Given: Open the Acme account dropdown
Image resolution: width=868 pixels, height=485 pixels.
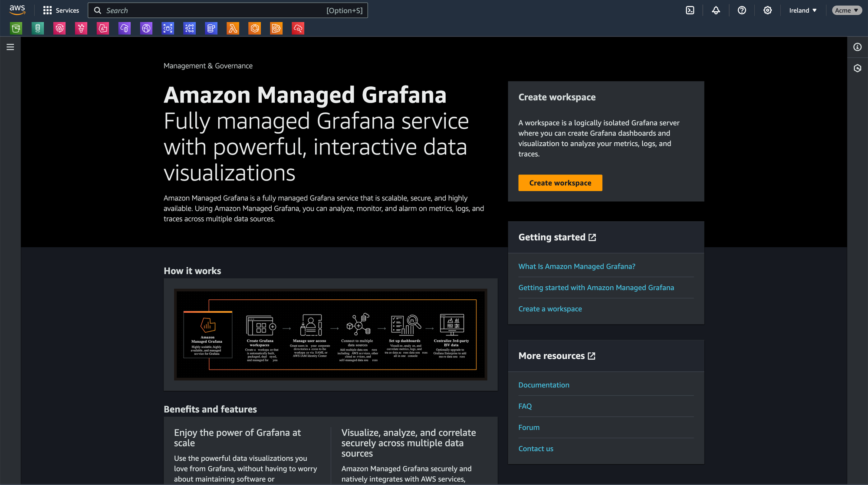Looking at the screenshot, I should click(x=846, y=10).
